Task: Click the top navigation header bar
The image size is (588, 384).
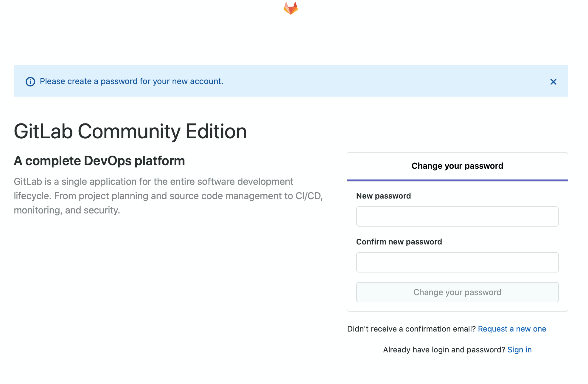Action: 149,10
